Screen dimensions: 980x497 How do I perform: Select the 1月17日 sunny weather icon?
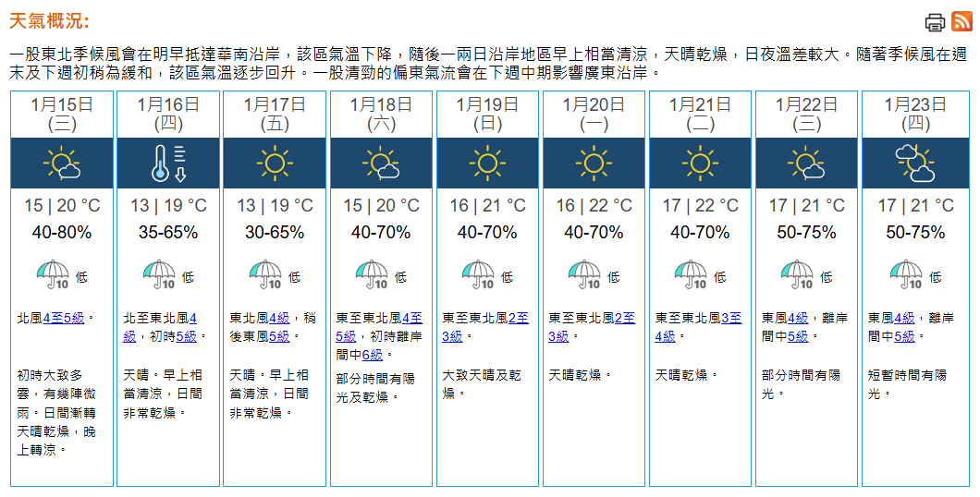(x=275, y=164)
